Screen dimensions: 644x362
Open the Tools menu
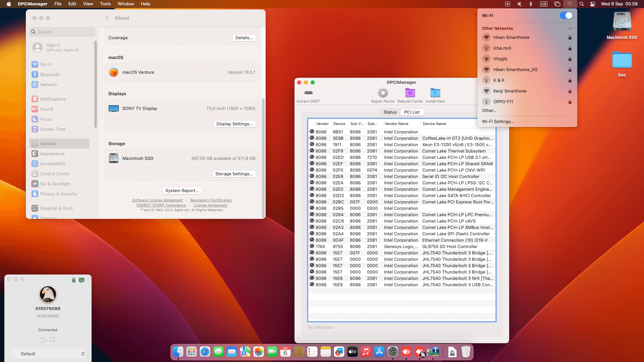tap(105, 4)
